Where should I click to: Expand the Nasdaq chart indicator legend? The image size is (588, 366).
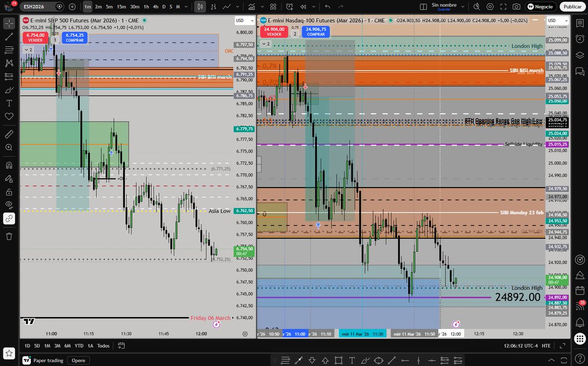coord(265,44)
